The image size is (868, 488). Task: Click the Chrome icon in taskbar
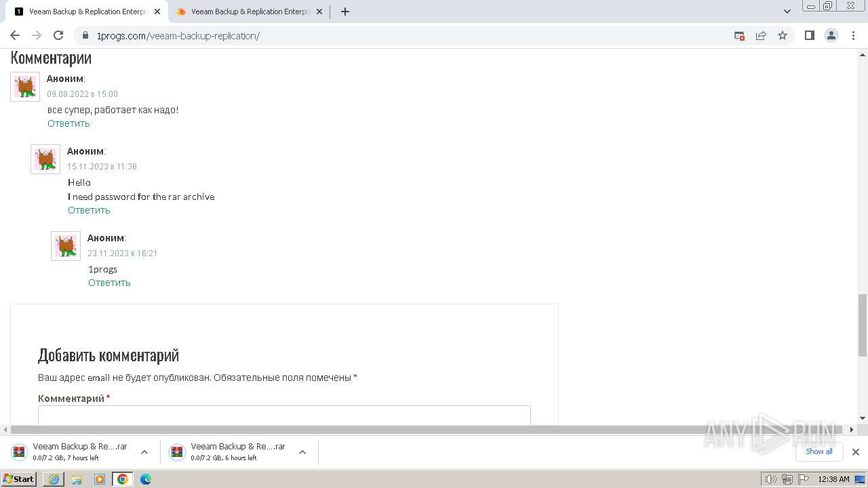pyautogui.click(x=123, y=479)
